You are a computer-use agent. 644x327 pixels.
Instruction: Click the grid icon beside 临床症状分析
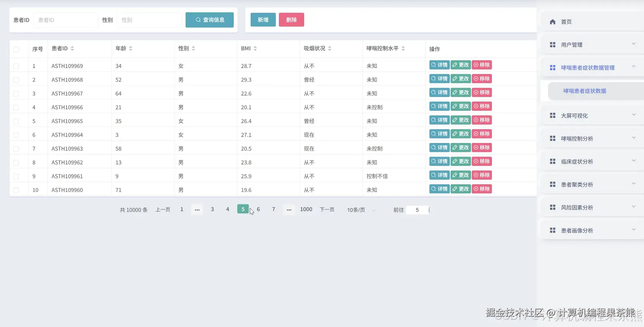(553, 162)
